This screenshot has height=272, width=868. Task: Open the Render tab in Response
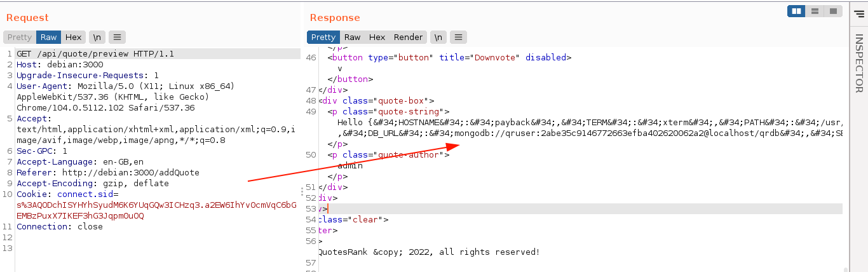point(408,37)
